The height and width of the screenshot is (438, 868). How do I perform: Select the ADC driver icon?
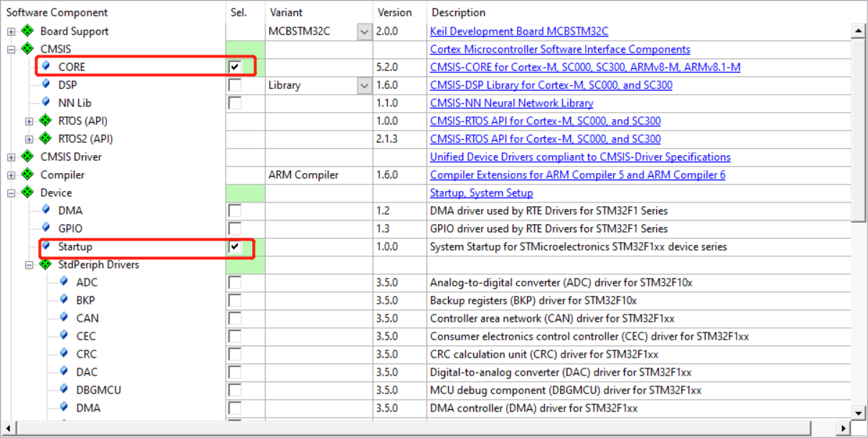click(63, 282)
